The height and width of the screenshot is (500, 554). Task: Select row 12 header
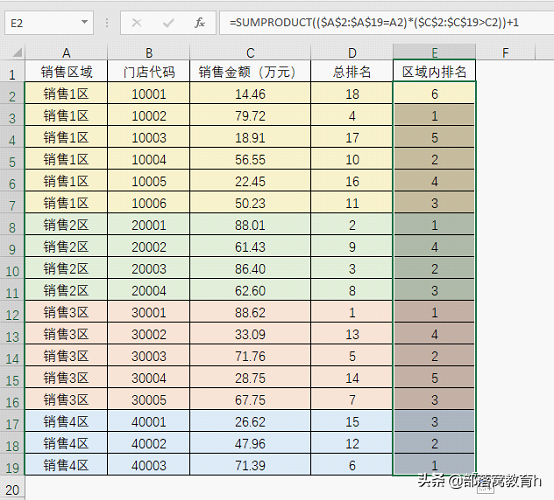pos(12,312)
